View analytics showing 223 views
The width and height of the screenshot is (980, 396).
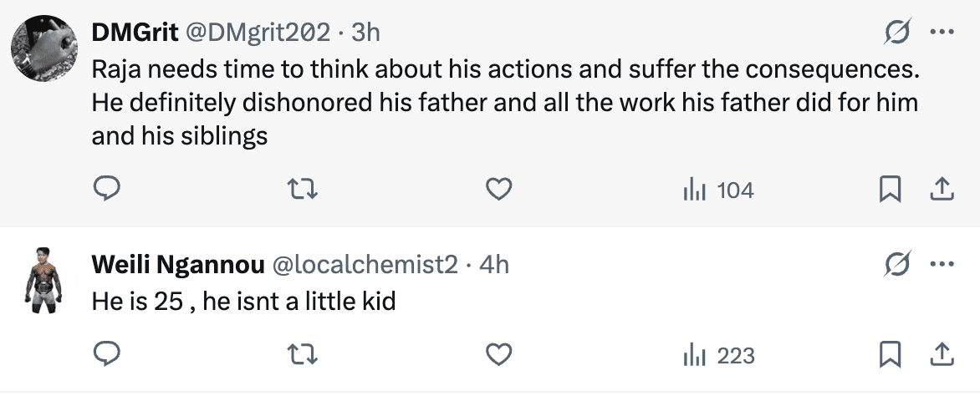[x=718, y=355]
